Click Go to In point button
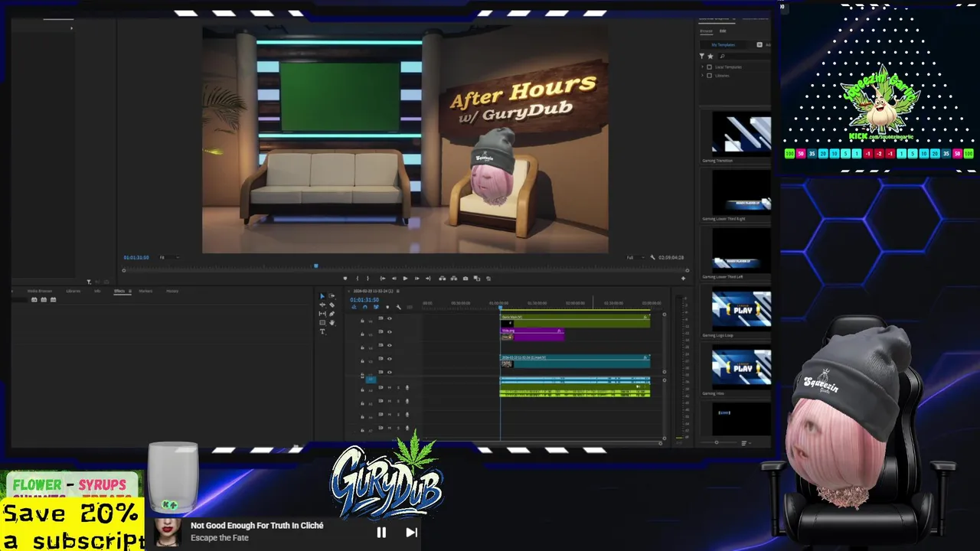 point(382,279)
